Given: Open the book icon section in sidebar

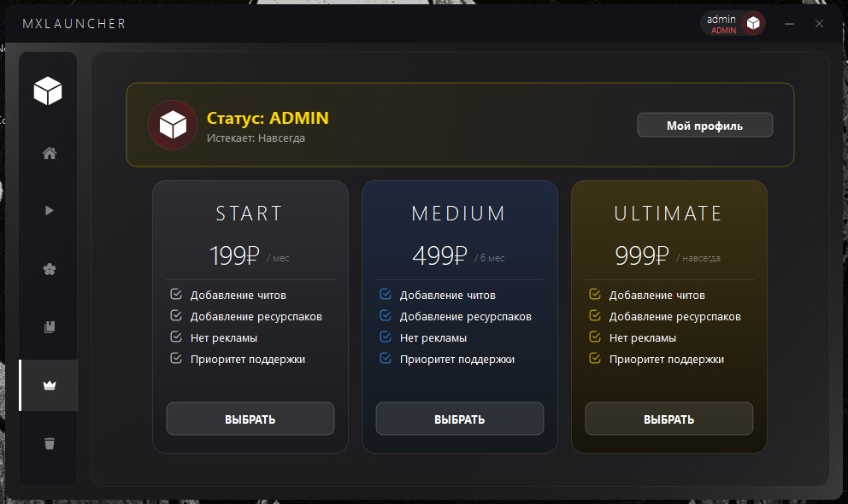Looking at the screenshot, I should (x=49, y=327).
